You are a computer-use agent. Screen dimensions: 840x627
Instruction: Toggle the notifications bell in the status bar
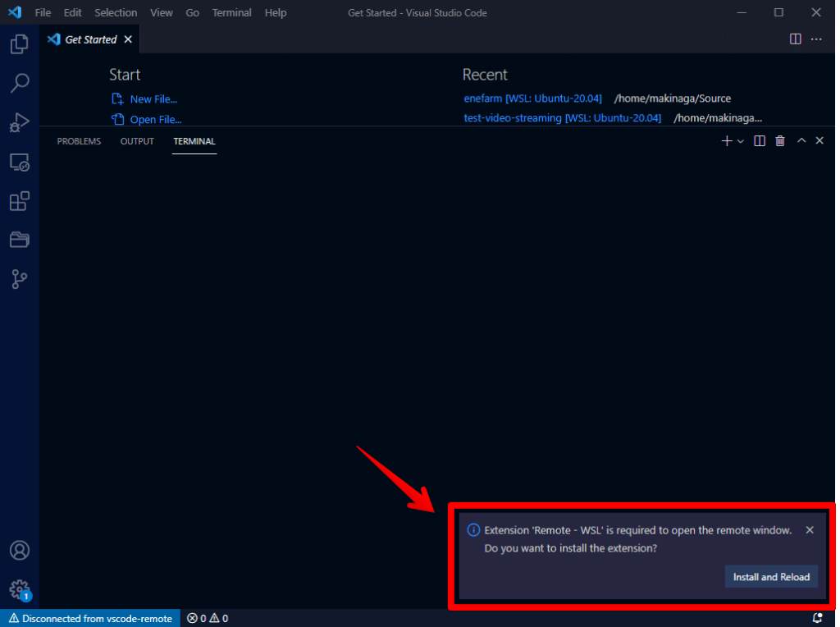point(817,618)
